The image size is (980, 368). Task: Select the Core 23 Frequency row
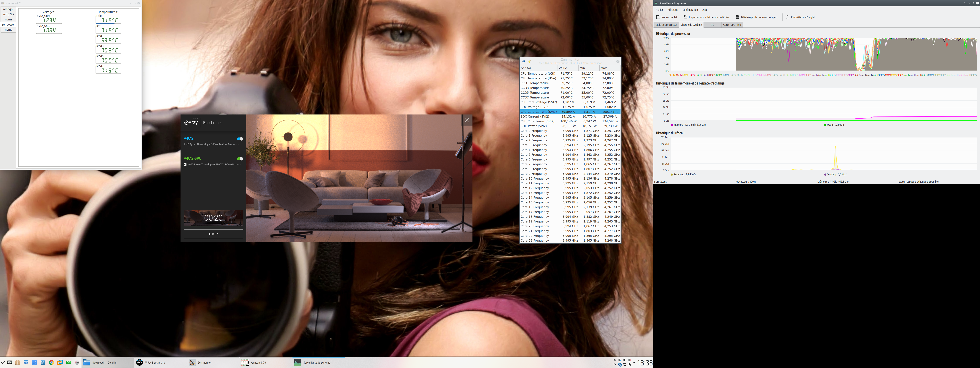pos(570,240)
